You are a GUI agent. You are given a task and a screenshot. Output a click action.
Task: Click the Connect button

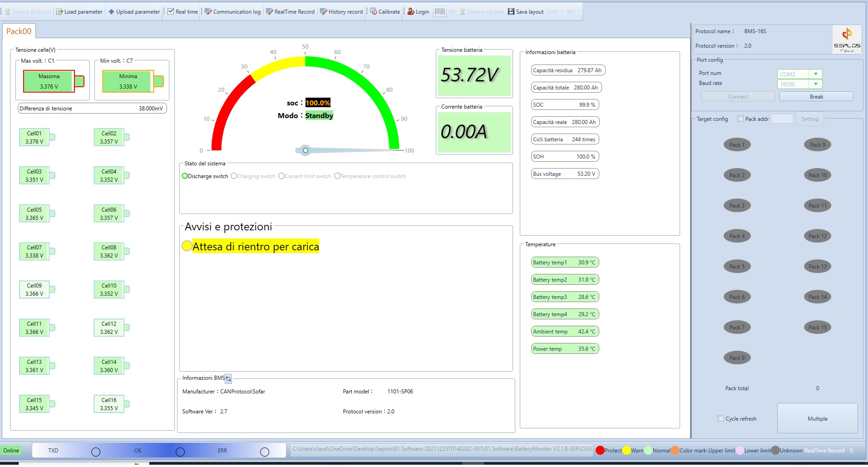coord(738,97)
